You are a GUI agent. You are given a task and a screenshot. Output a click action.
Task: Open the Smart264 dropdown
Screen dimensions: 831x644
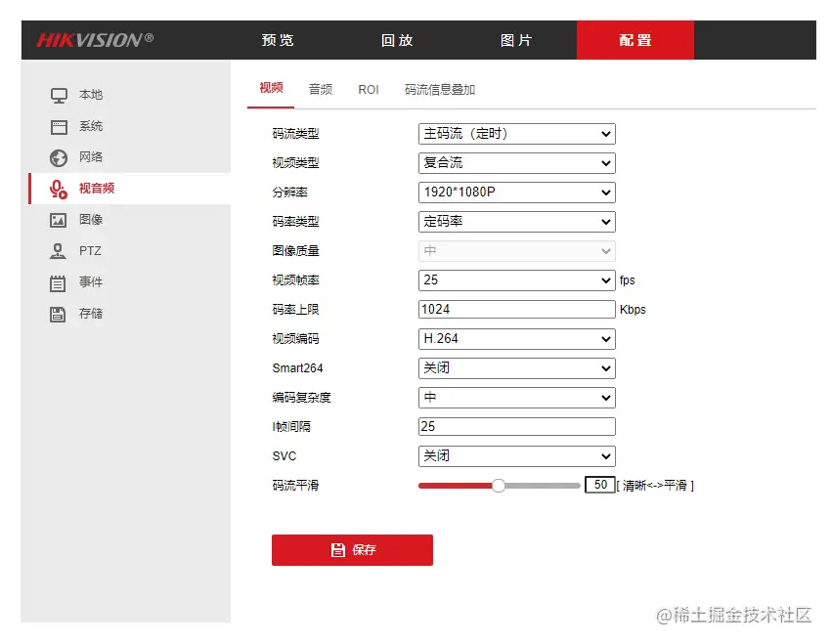[x=517, y=368]
